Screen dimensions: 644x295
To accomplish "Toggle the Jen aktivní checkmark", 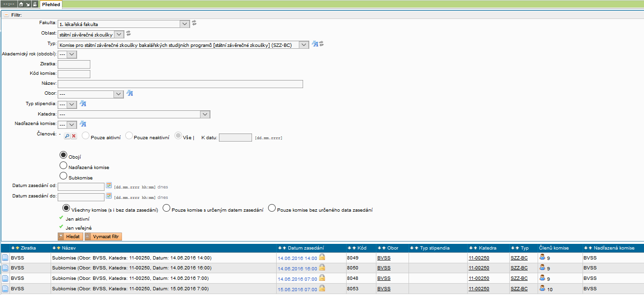I will 61,218.
